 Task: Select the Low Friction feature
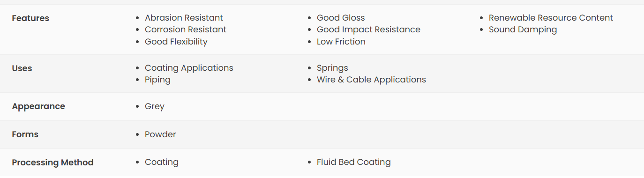click(341, 42)
